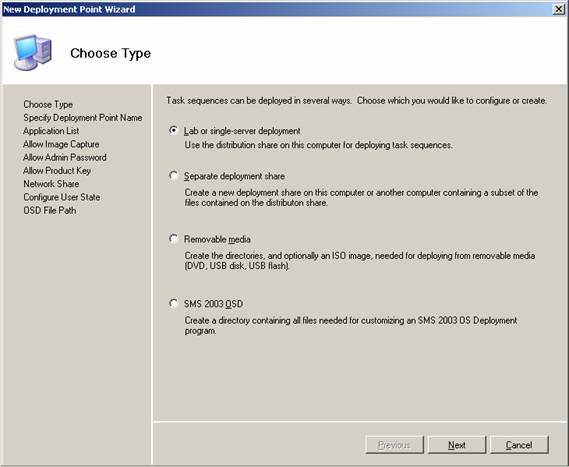Choose Separate deployment share option

tap(173, 176)
